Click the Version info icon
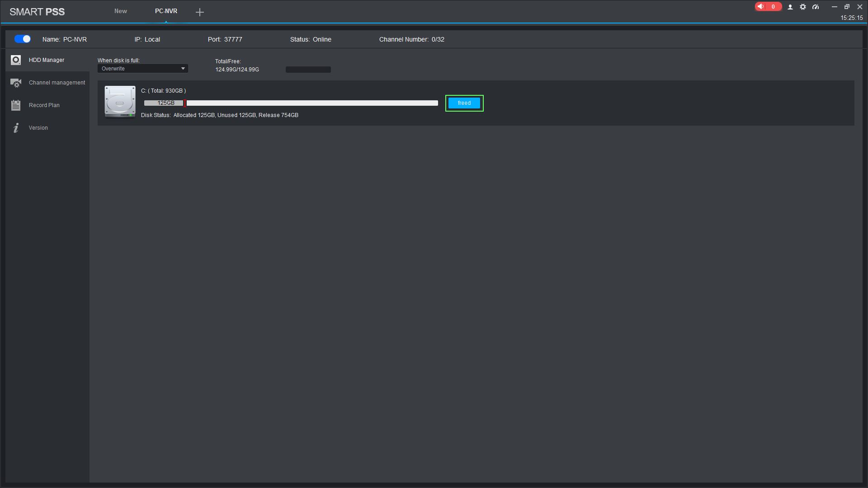 tap(16, 128)
